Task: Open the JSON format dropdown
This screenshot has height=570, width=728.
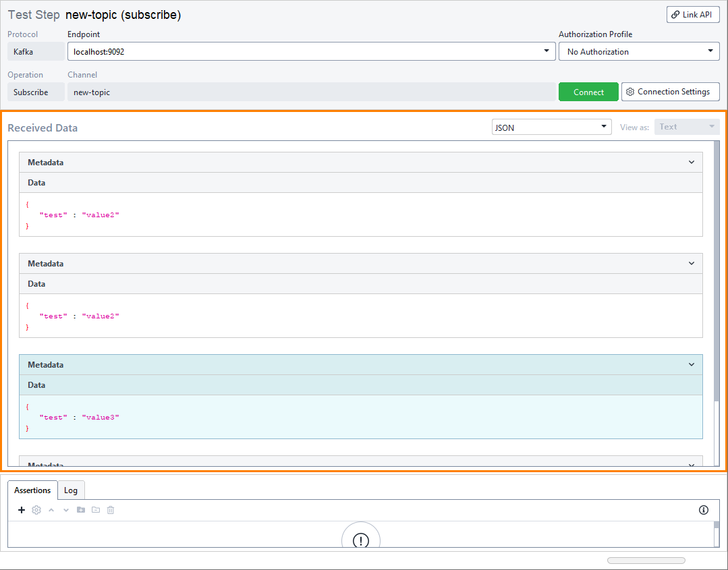Action: click(604, 126)
